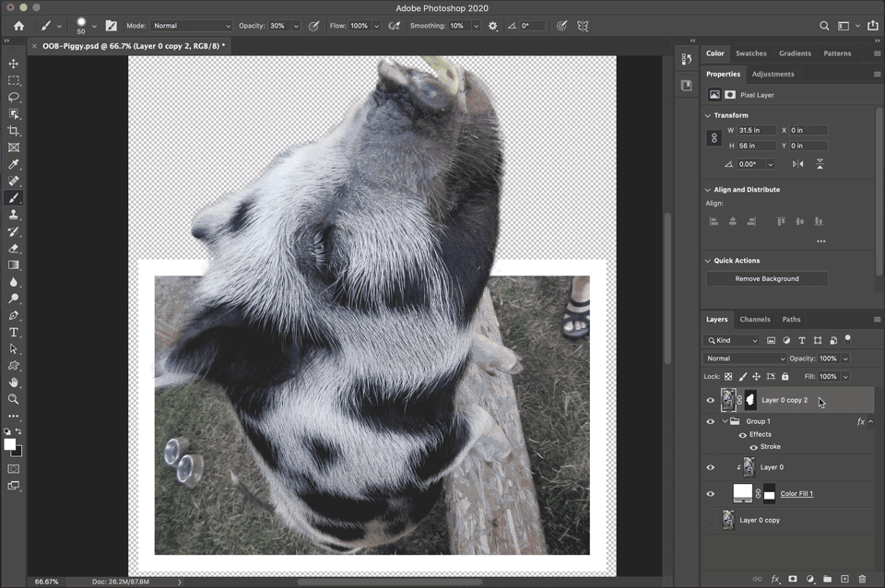Select the History Brush tool
Viewport: 885px width, 588px height.
point(14,231)
